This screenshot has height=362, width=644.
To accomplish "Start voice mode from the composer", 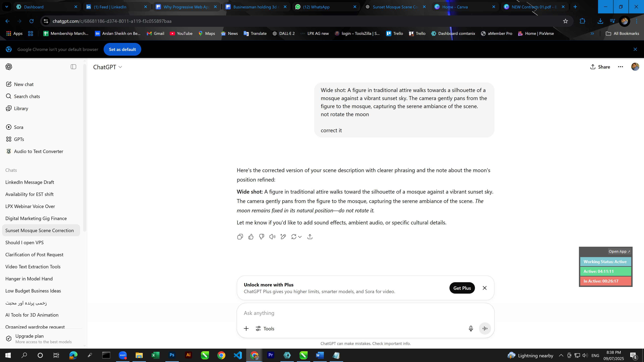I will click(x=485, y=328).
